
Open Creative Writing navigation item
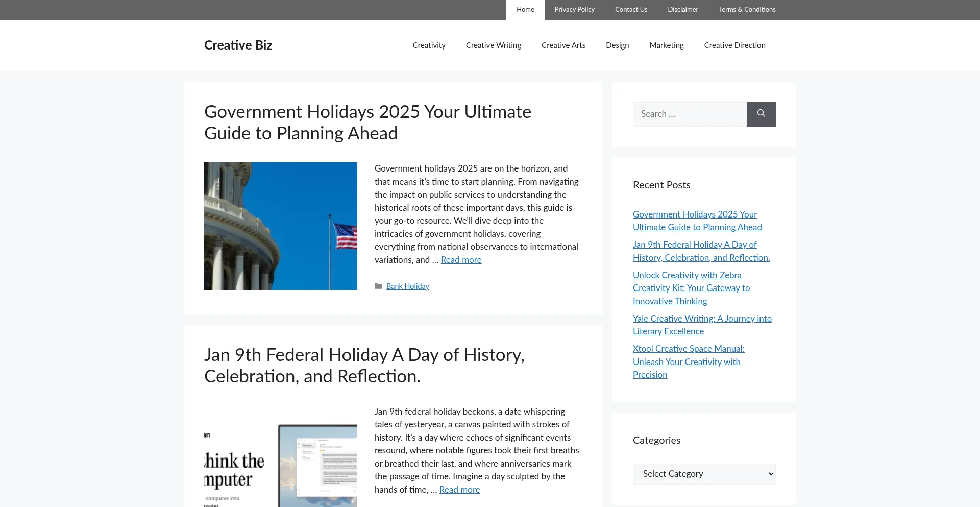pyautogui.click(x=493, y=45)
